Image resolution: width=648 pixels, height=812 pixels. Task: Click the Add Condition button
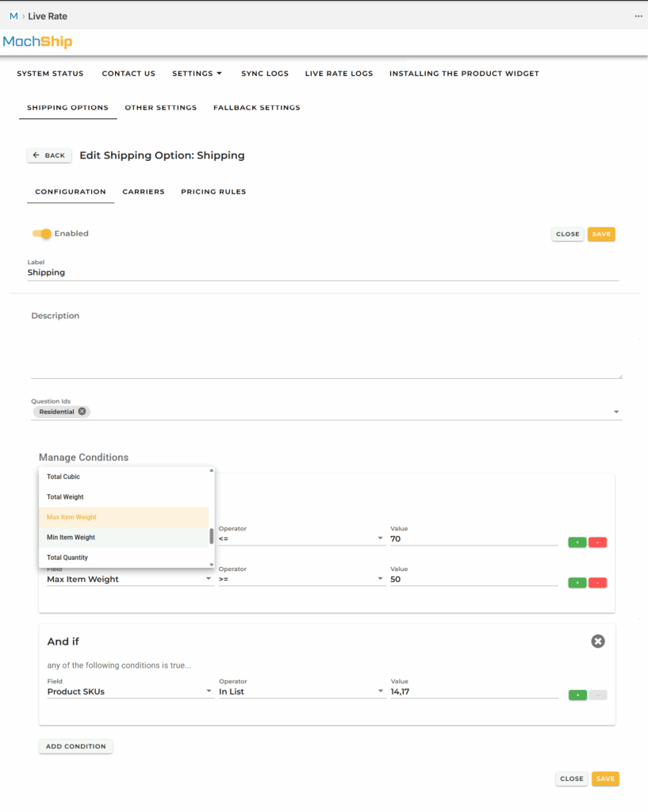(x=75, y=746)
